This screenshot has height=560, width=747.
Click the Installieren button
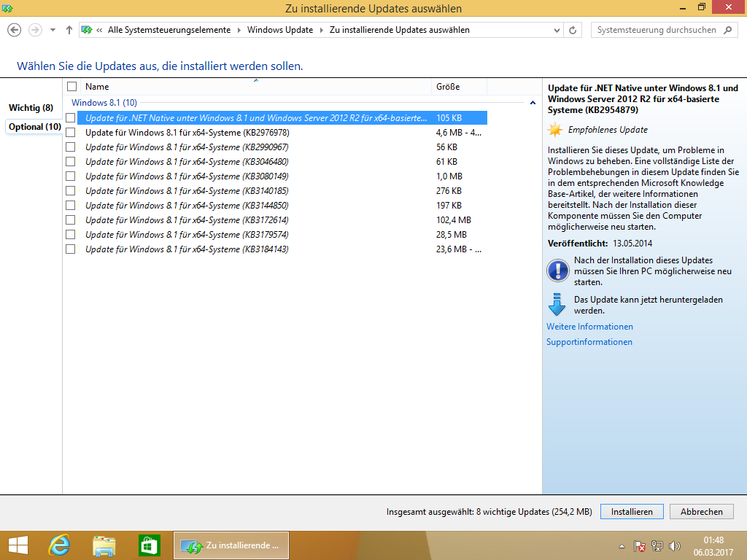[632, 511]
